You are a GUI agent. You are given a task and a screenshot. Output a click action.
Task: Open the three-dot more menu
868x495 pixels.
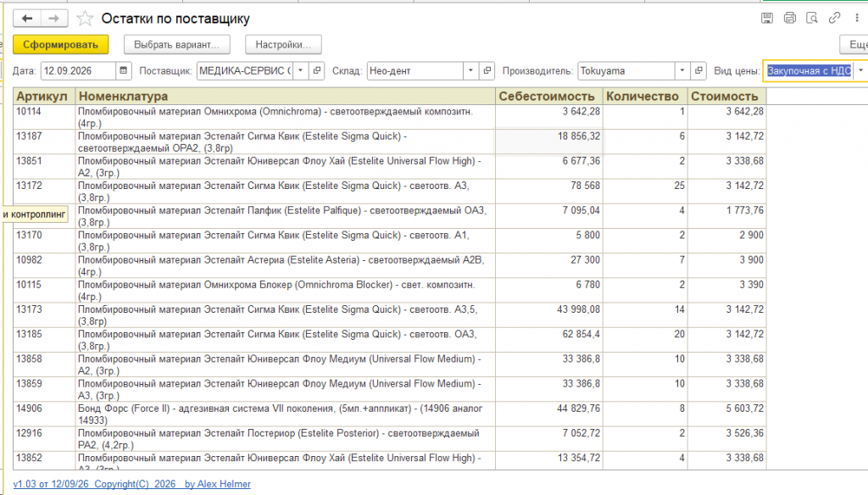pos(857,19)
